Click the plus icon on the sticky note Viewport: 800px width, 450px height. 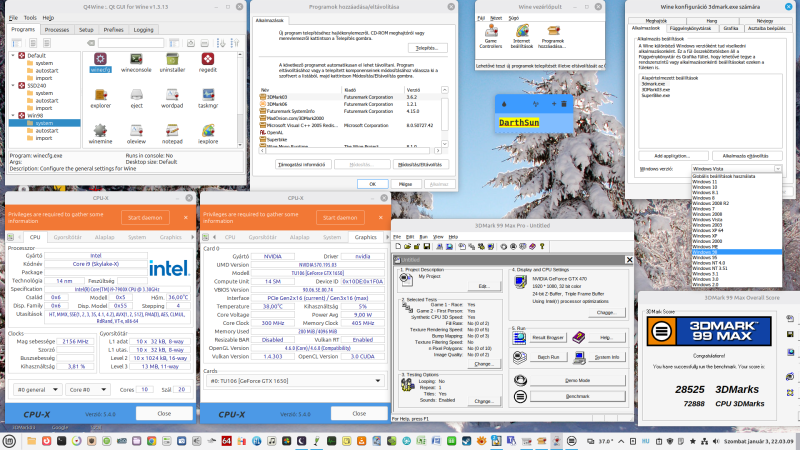(x=554, y=104)
